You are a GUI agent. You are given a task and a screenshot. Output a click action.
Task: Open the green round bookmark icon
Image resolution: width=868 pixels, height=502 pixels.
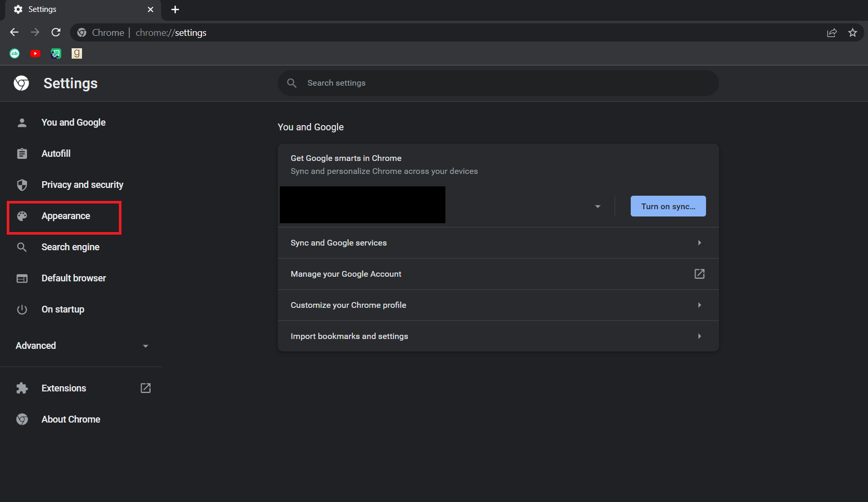pyautogui.click(x=15, y=53)
